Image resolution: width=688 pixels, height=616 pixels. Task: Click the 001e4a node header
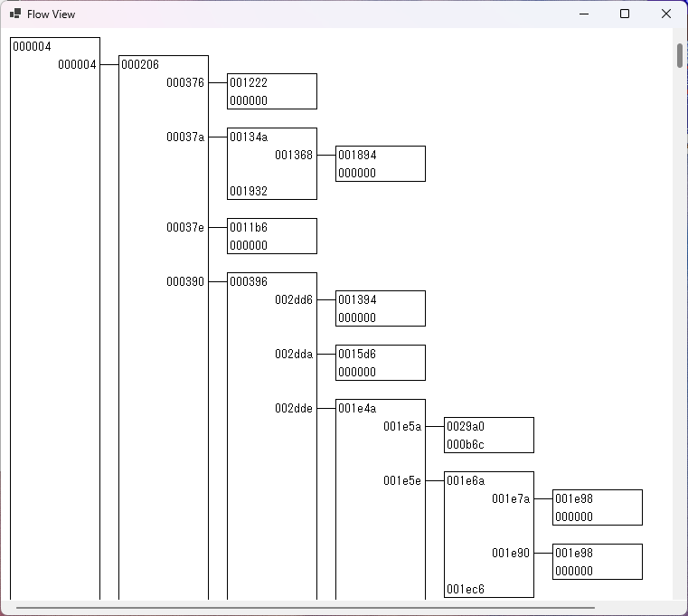(357, 409)
